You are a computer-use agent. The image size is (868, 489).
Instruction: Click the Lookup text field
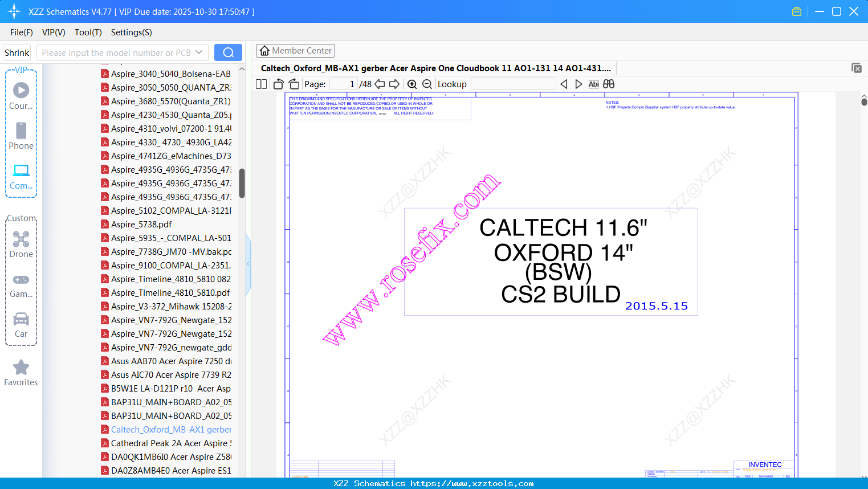click(x=514, y=84)
